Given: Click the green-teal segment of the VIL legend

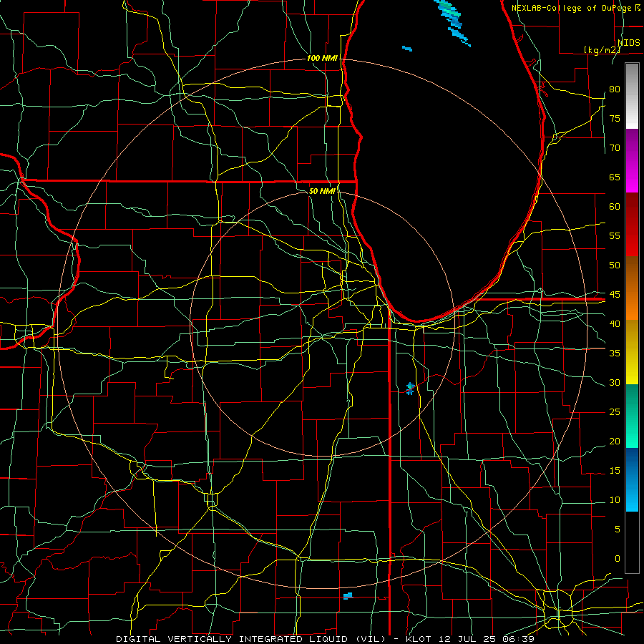Looking at the screenshot, I should pos(632,416).
